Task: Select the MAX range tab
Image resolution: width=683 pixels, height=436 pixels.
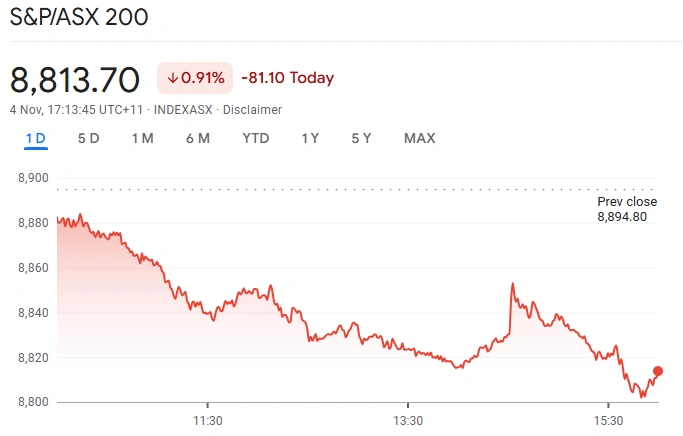Action: [x=419, y=138]
